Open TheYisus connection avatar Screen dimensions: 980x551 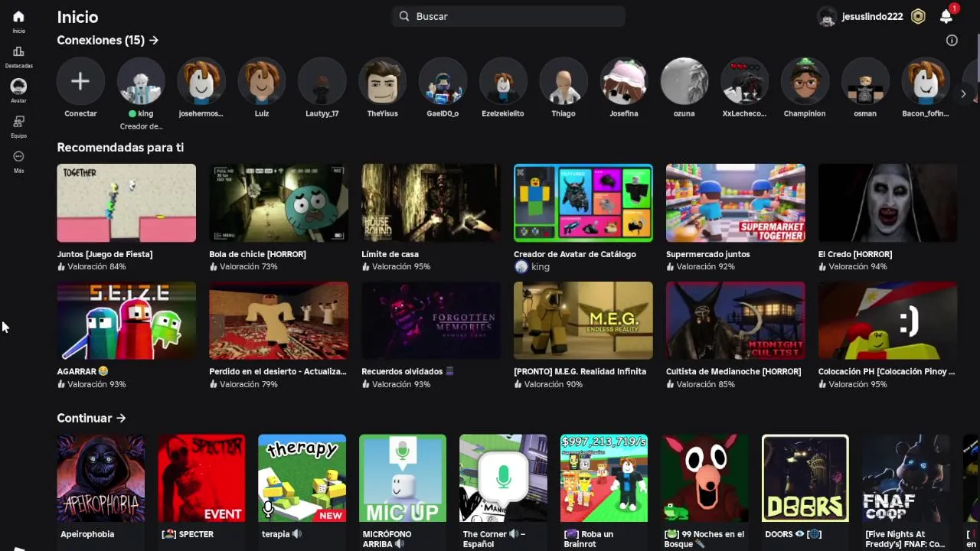click(x=382, y=81)
